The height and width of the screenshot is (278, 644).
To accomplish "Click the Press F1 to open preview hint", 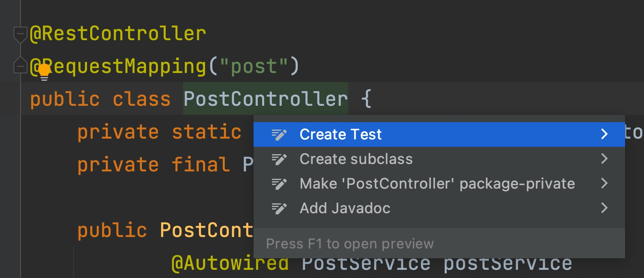I will 349,244.
